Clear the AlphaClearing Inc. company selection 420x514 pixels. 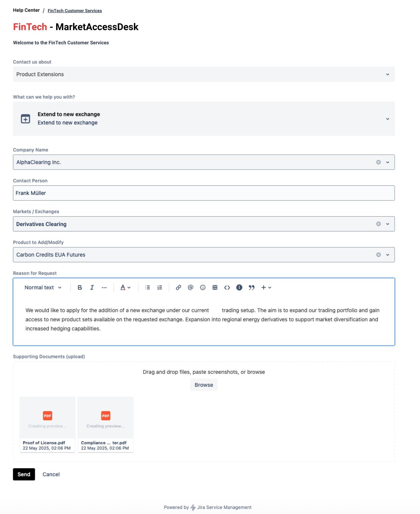[378, 162]
